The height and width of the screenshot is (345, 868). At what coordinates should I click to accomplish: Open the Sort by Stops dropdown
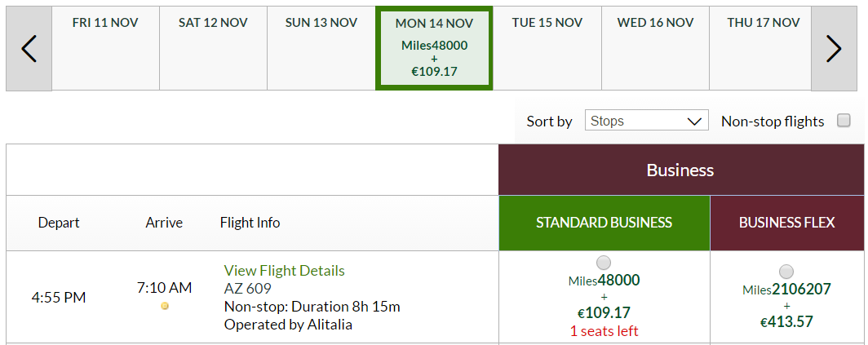[647, 121]
